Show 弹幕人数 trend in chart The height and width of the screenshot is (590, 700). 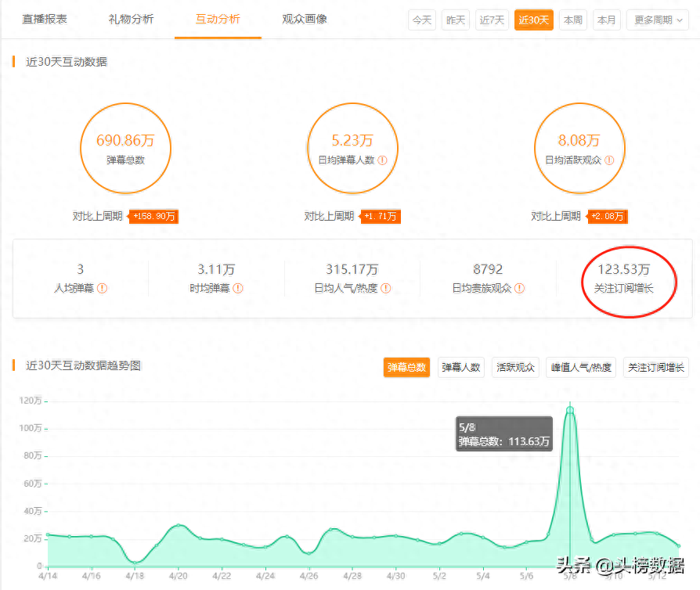(x=461, y=367)
